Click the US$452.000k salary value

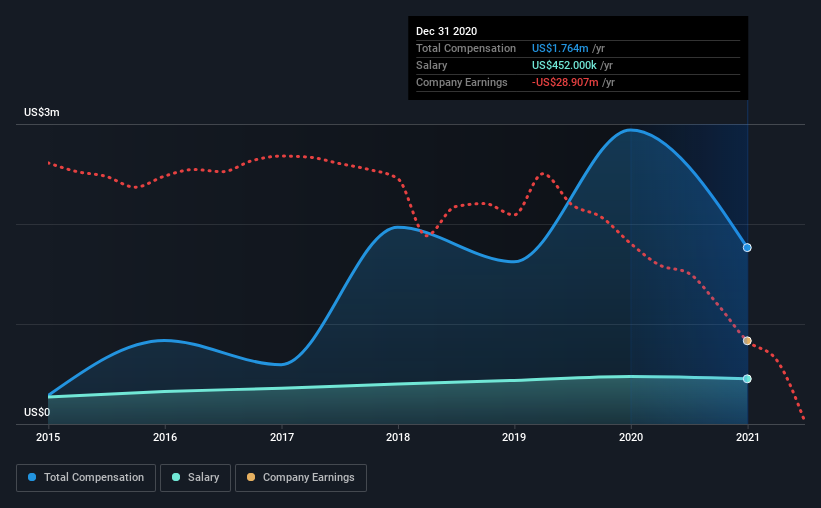click(x=564, y=65)
